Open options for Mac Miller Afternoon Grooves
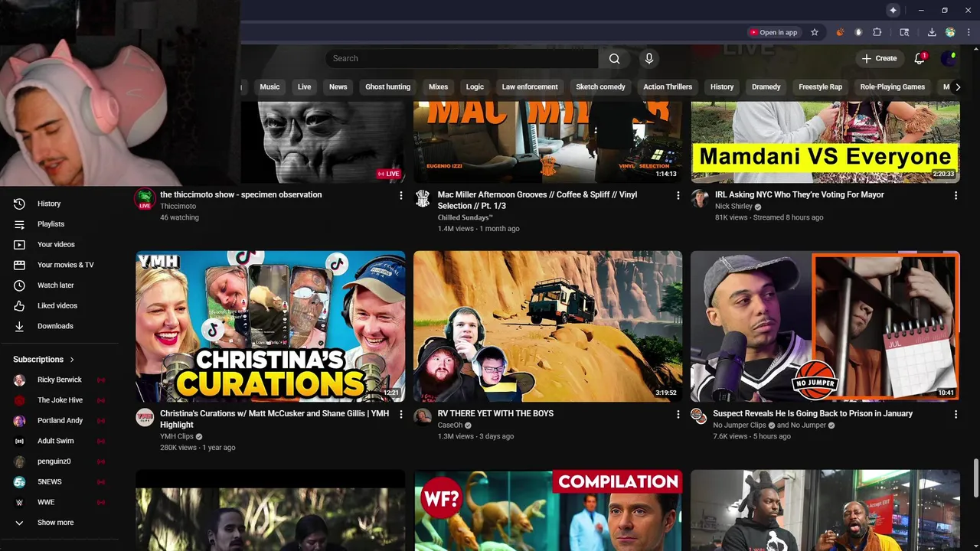This screenshot has width=980, height=551. click(x=678, y=196)
